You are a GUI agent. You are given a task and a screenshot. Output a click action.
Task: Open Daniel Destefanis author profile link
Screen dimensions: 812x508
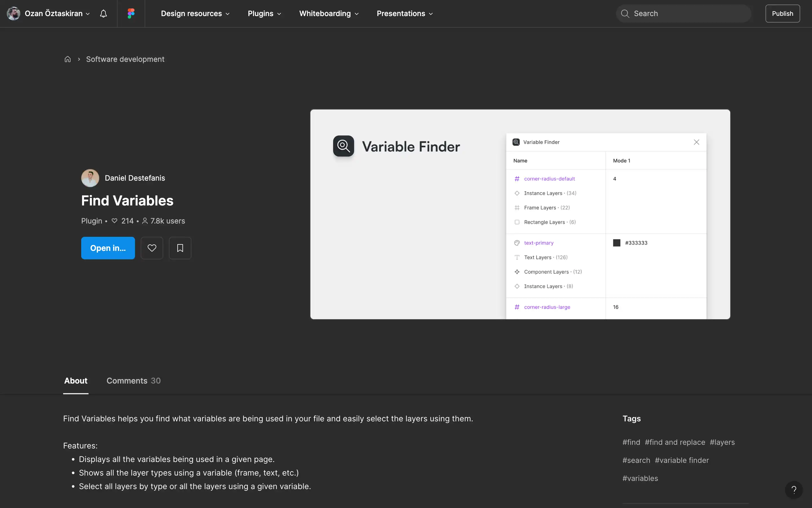[134, 178]
